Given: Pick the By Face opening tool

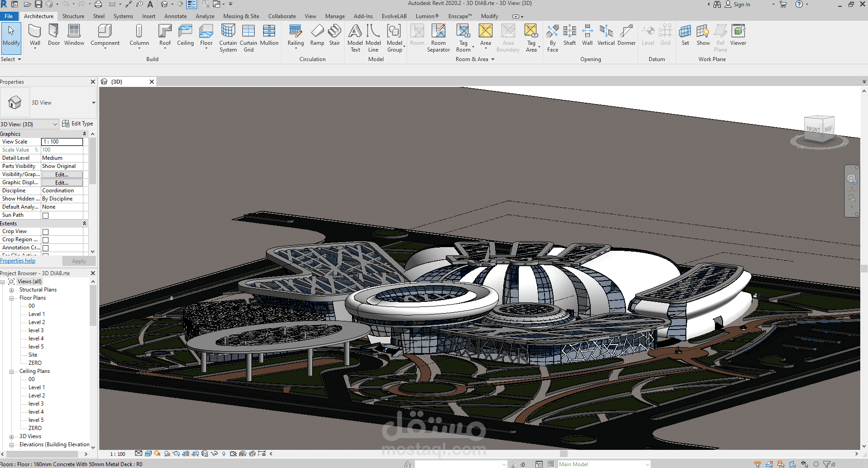Looking at the screenshot, I should tap(553, 38).
